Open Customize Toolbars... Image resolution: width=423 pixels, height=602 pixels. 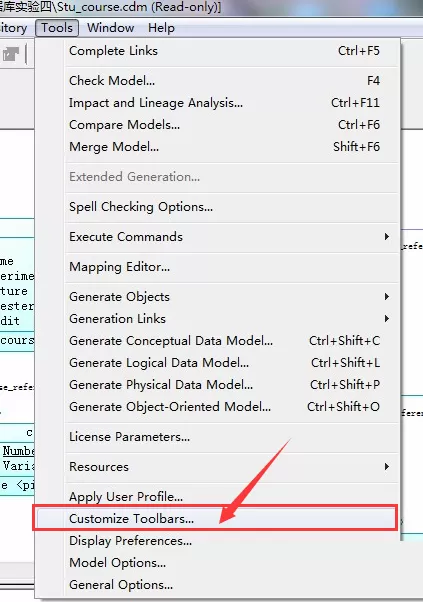(x=217, y=519)
